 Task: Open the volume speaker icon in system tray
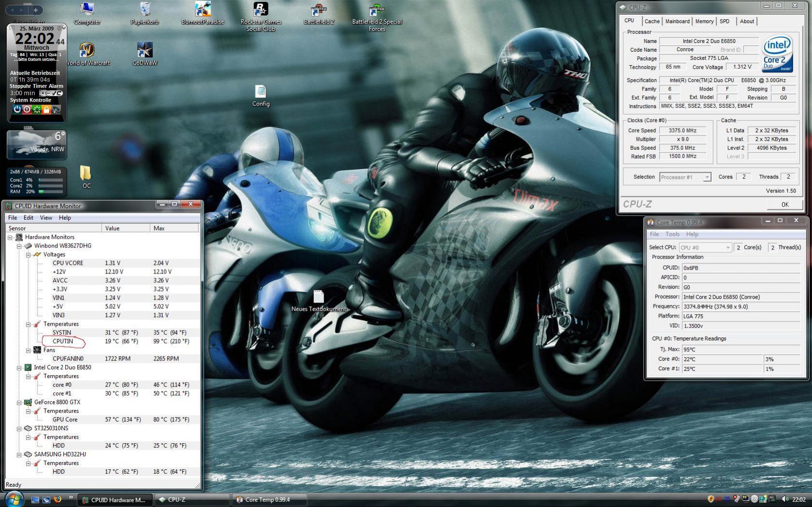point(784,499)
